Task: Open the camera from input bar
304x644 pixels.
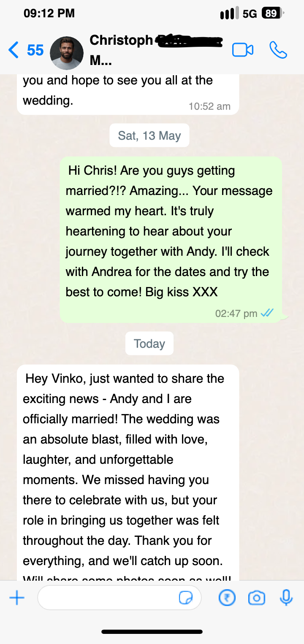Action: tap(256, 598)
